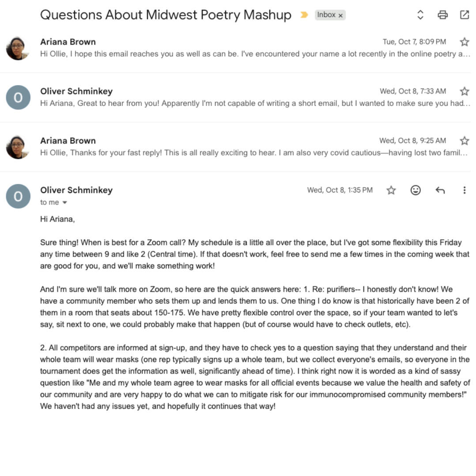
Task: Star Ariana's 9:25 AM message
Action: 465,141
